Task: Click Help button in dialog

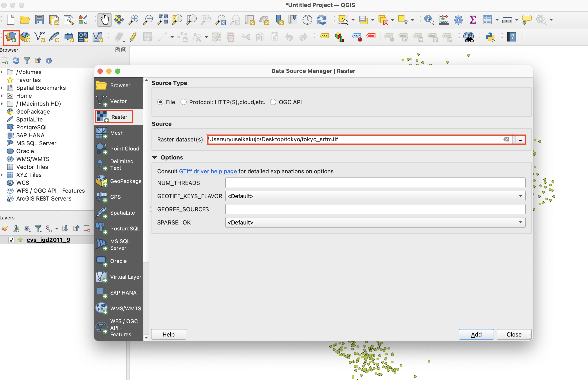Action: pyautogui.click(x=168, y=334)
